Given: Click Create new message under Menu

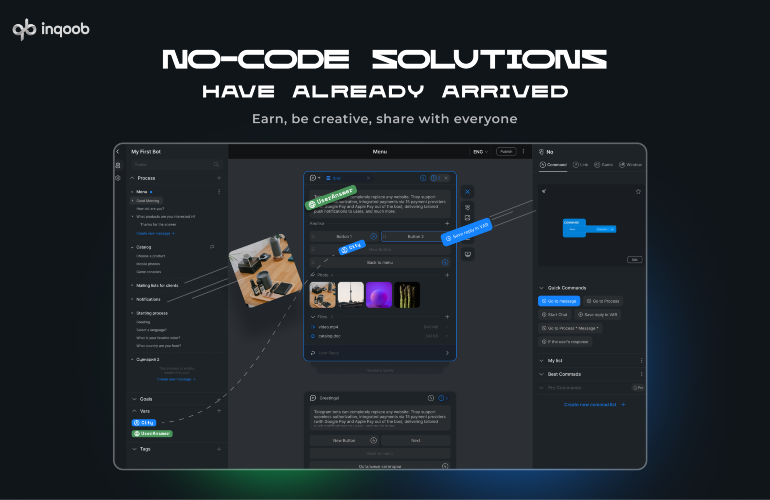Looking at the screenshot, I should click(155, 233).
